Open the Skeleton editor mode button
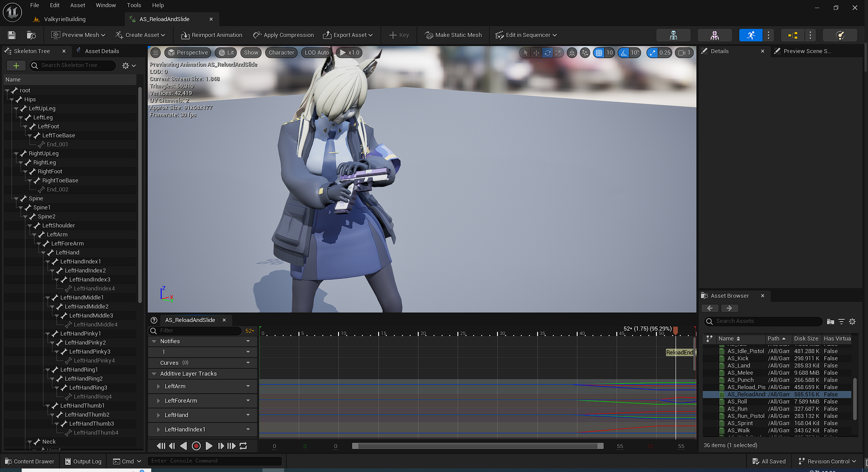The height and width of the screenshot is (472, 868). click(x=673, y=35)
